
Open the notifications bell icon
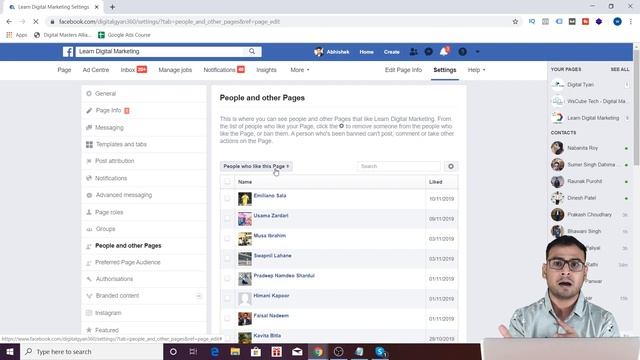[444, 51]
